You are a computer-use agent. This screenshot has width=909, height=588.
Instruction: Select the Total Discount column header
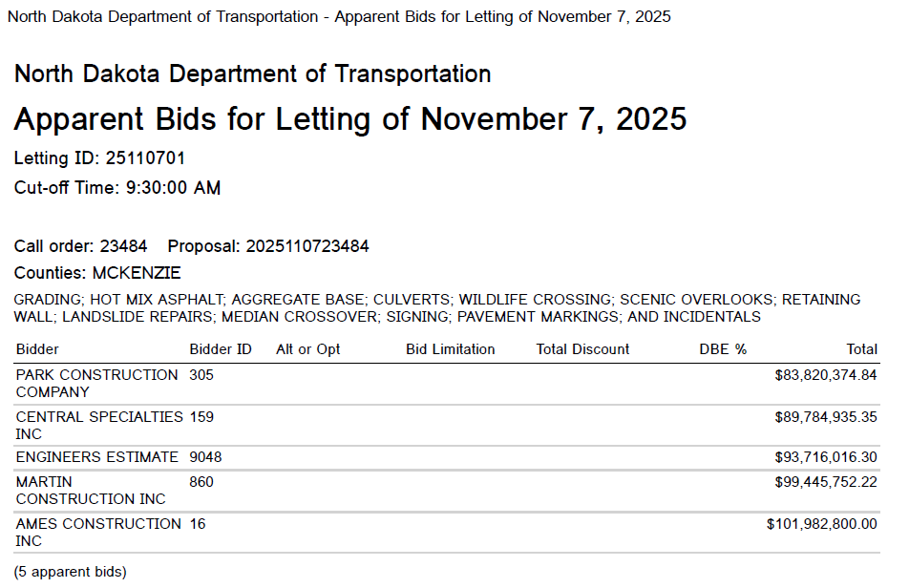click(x=582, y=349)
